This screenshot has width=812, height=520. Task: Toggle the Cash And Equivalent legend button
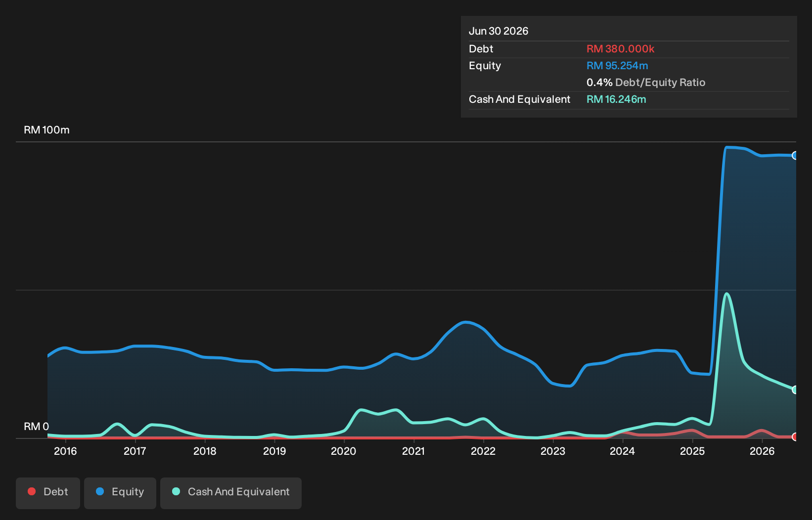tap(231, 493)
